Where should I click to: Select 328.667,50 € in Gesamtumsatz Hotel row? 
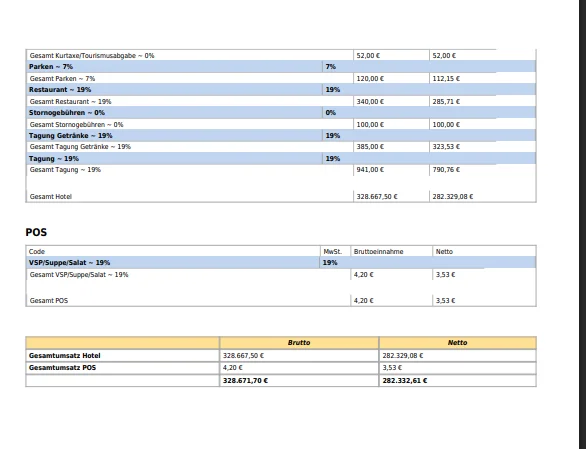point(243,356)
